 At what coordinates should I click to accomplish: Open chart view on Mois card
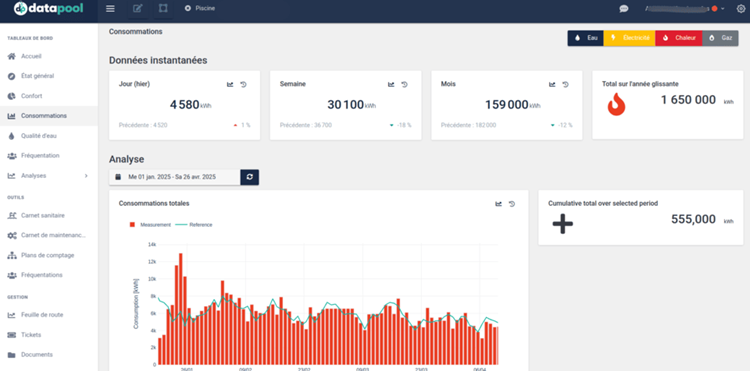[552, 85]
